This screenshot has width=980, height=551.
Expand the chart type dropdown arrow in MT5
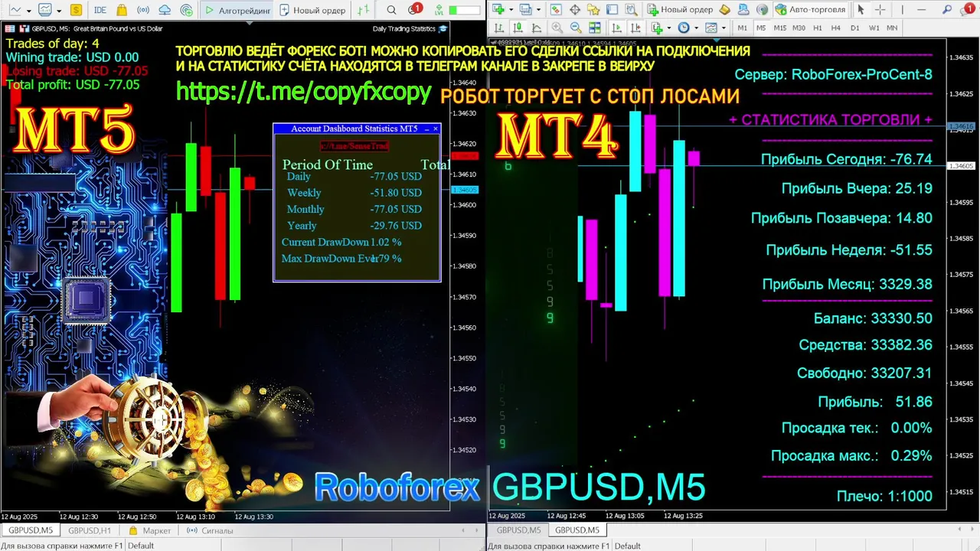pos(29,11)
